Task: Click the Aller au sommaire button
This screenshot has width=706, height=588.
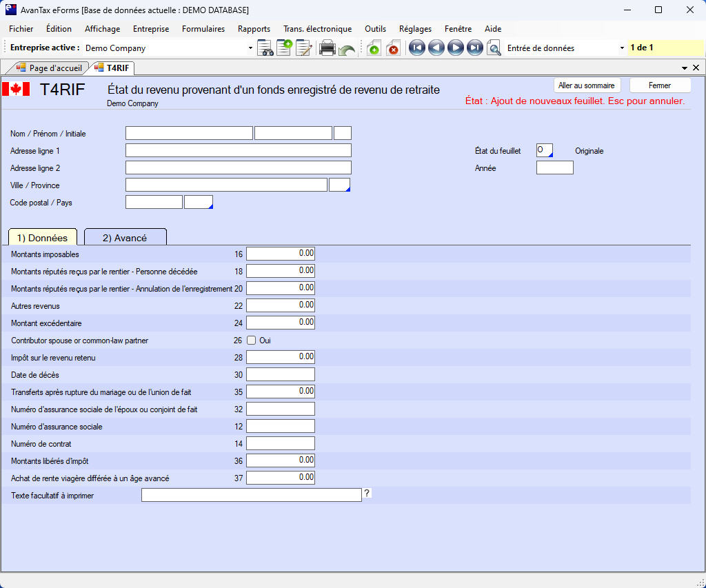Action: (588, 85)
